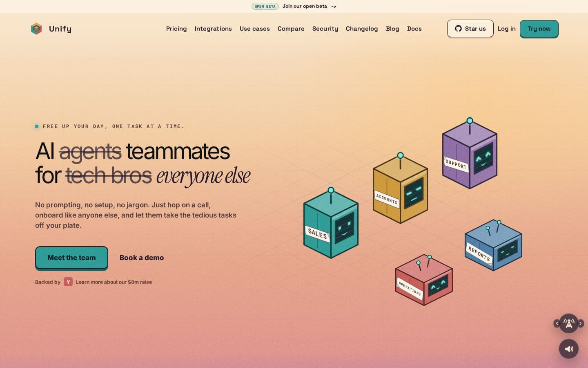This screenshot has width=588, height=368.
Task: Click the Unify cube logo icon
Action: point(36,29)
